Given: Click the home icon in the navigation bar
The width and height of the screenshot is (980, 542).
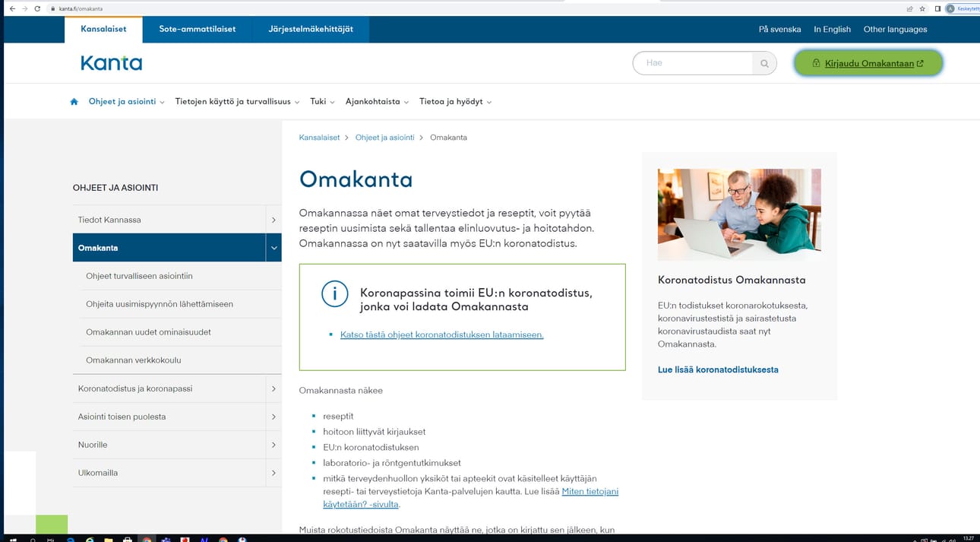Looking at the screenshot, I should pyautogui.click(x=74, y=102).
